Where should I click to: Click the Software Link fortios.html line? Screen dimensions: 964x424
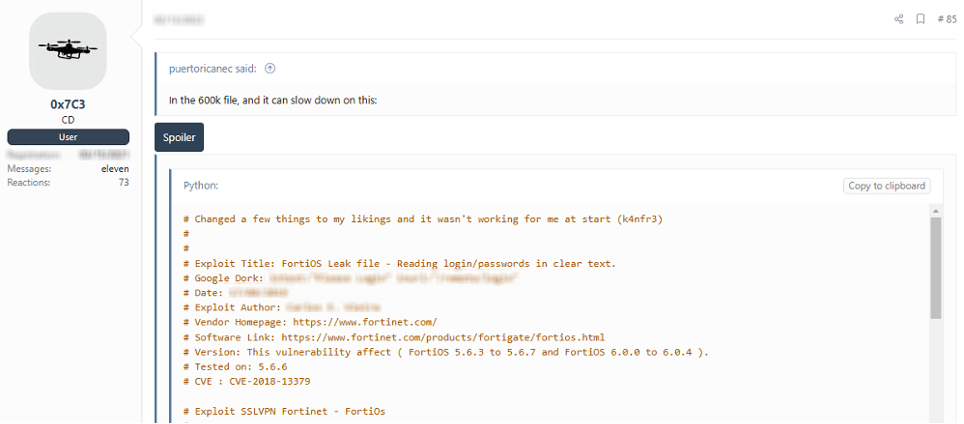pyautogui.click(x=394, y=337)
